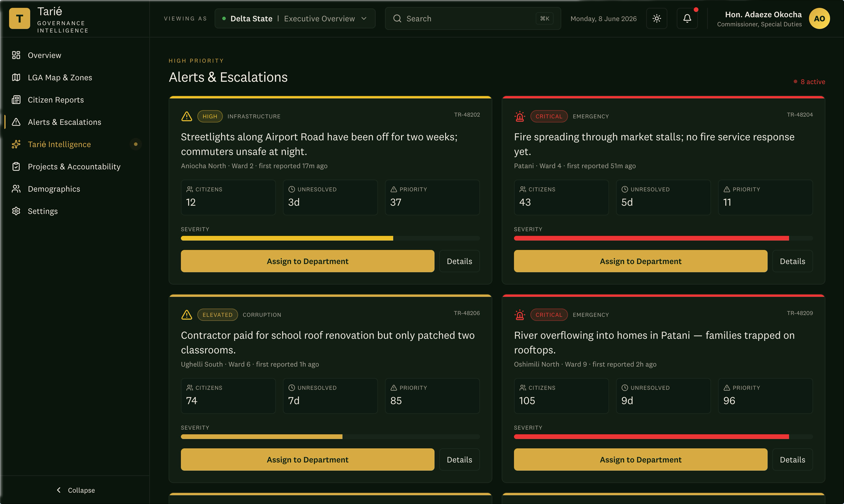Image resolution: width=844 pixels, height=504 pixels.
Task: Click the AO user avatar
Action: tap(819, 18)
